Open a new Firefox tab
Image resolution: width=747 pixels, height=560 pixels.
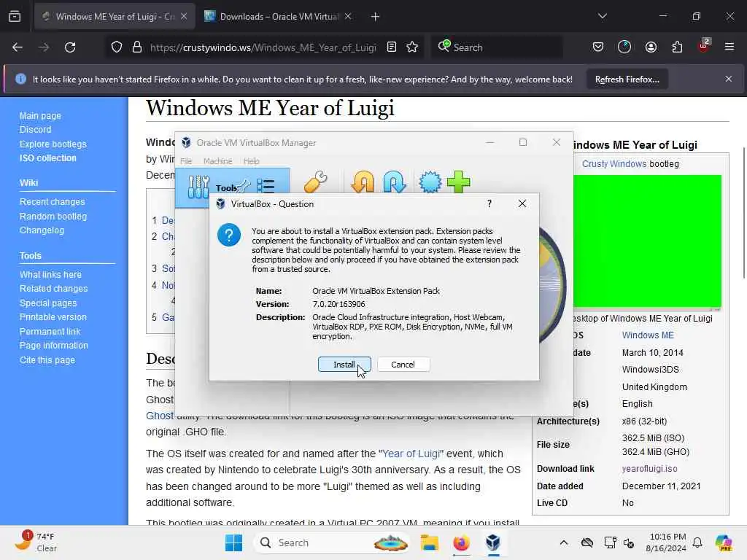coord(376,17)
